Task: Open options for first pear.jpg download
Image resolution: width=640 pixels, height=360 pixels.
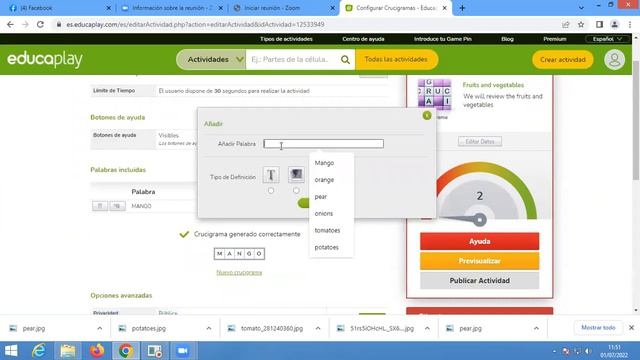Action: (100, 328)
